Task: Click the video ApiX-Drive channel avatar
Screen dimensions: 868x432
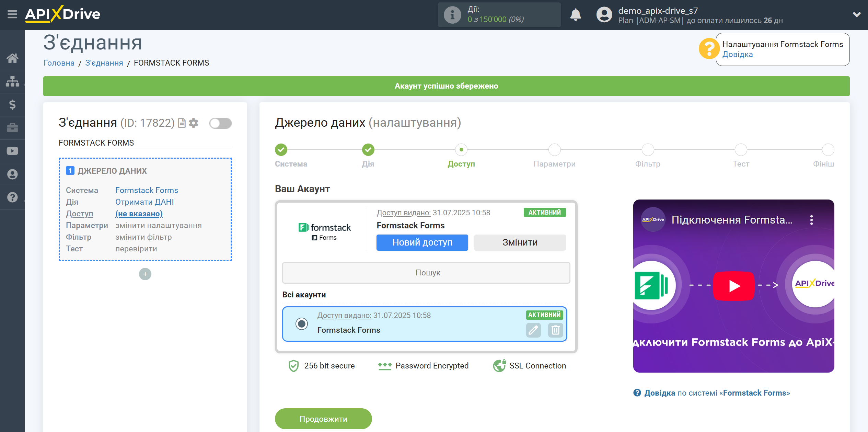Action: tap(653, 219)
